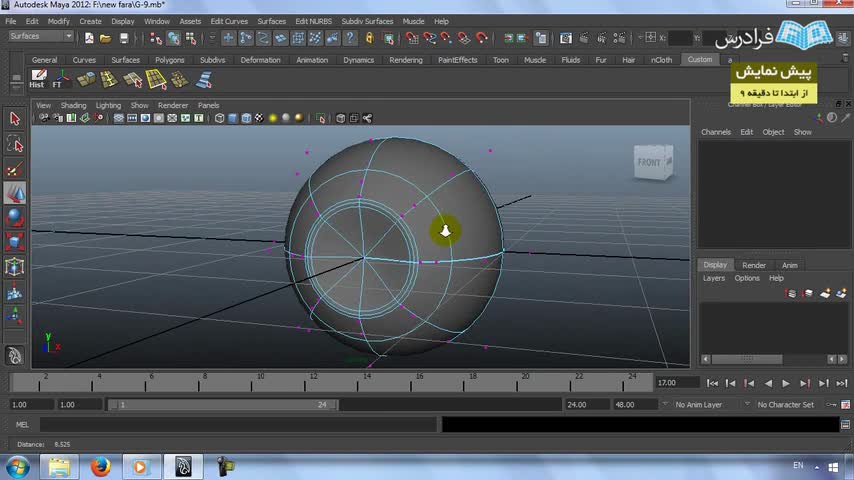This screenshot has width=854, height=480.
Task: Click the front face of view cube
Action: tap(651, 162)
